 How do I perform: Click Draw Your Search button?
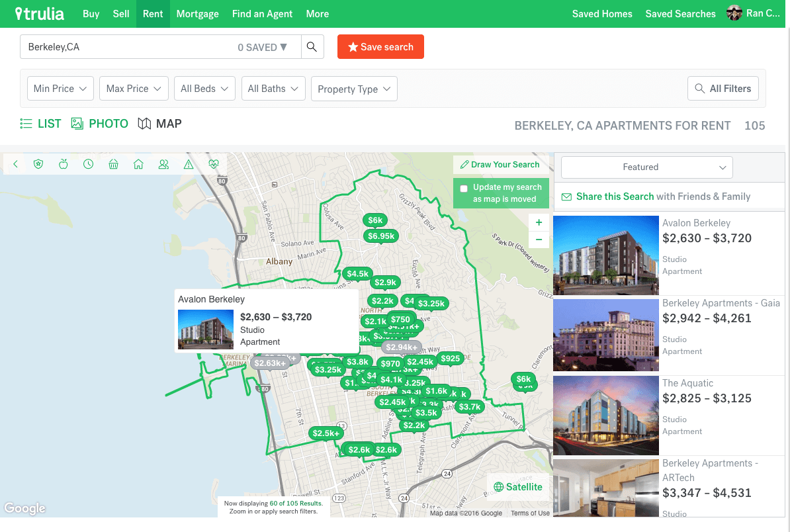pyautogui.click(x=500, y=164)
